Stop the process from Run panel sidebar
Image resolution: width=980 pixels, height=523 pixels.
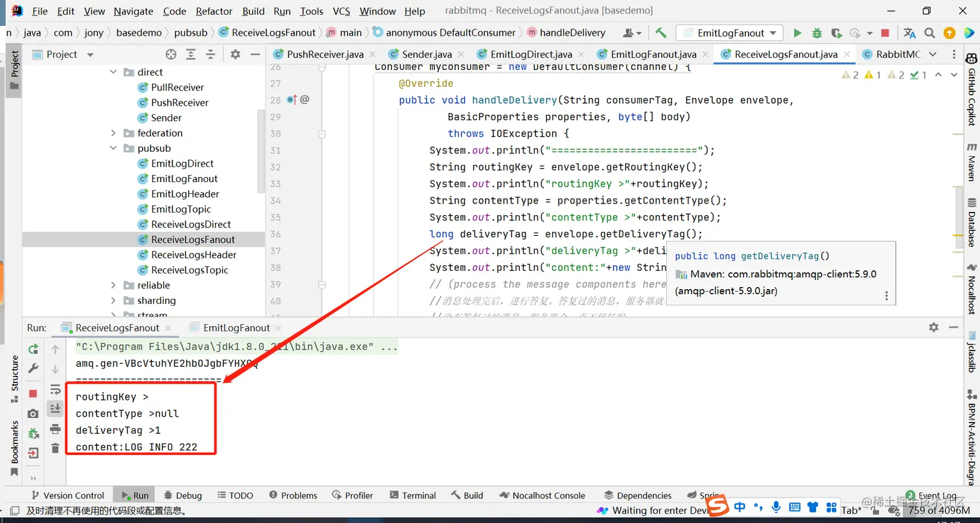click(x=33, y=393)
